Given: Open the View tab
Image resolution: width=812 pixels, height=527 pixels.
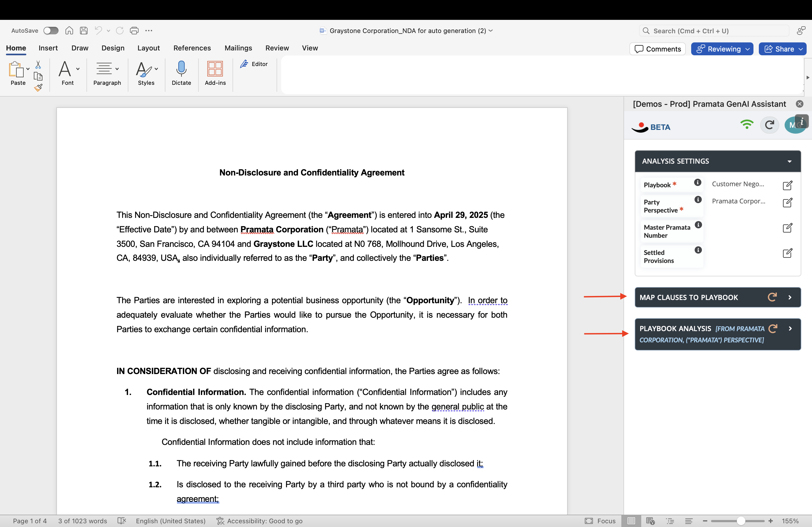Looking at the screenshot, I should (310, 48).
